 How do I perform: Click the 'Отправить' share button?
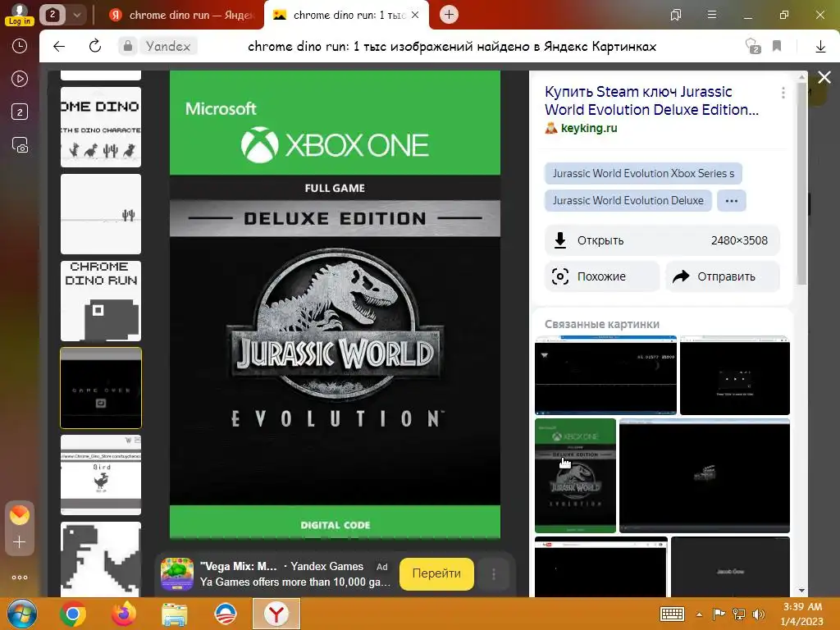coord(723,276)
